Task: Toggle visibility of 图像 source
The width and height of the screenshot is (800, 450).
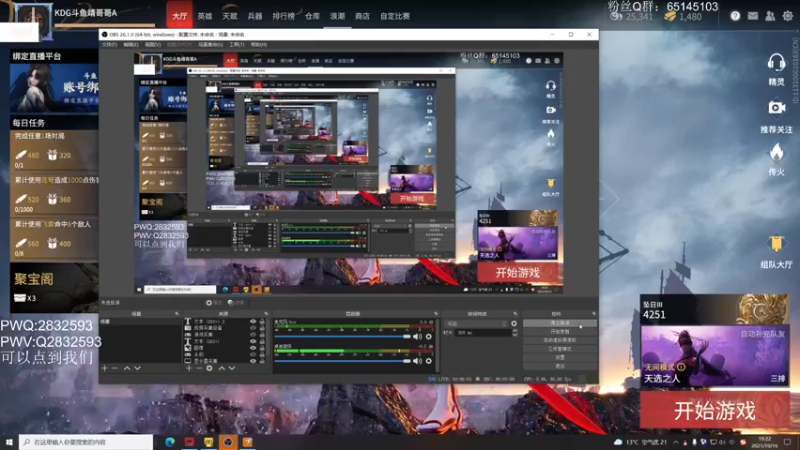Action: [x=253, y=348]
